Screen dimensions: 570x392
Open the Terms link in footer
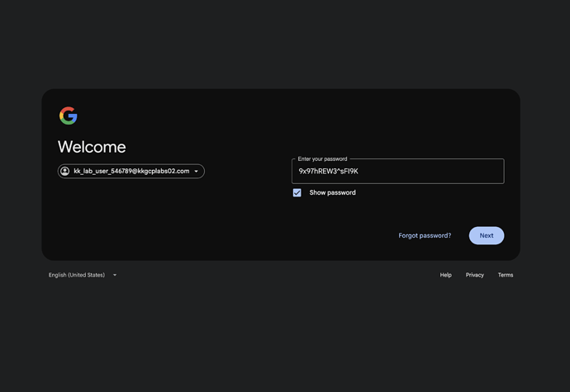506,275
